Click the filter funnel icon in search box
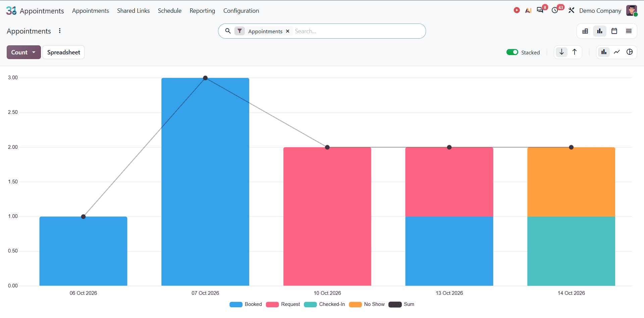The height and width of the screenshot is (318, 644). coord(239,31)
